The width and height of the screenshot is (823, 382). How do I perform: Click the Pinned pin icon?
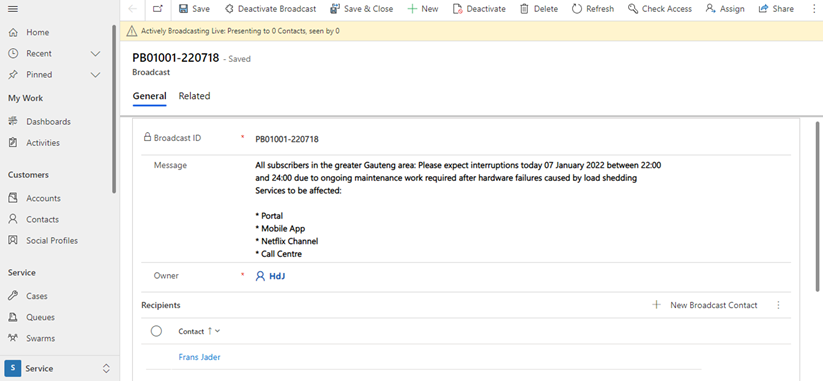coord(13,75)
